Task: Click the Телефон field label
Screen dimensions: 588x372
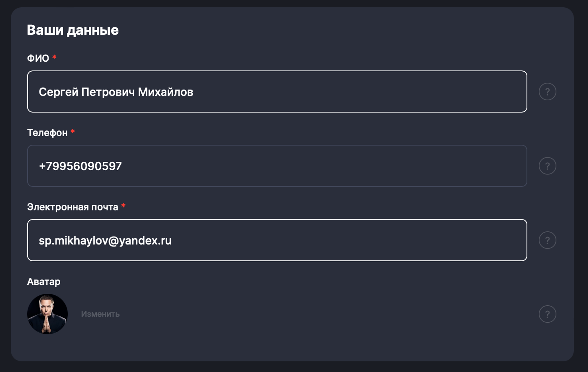Action: [47, 133]
